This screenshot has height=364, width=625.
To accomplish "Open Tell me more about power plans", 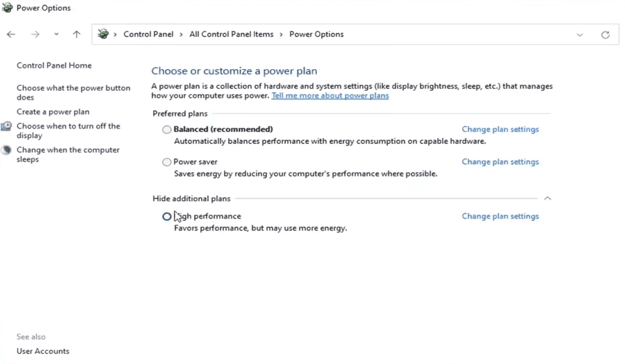I will tap(330, 96).
